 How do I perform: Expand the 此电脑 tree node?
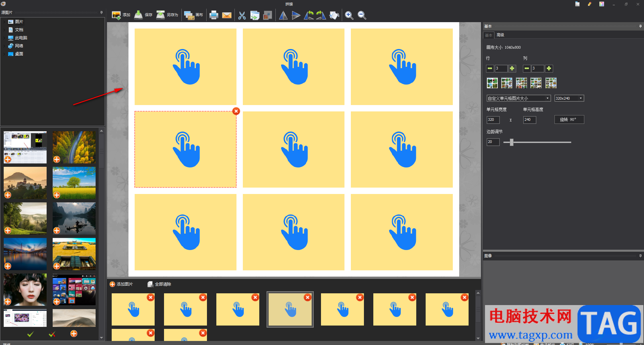coord(4,38)
